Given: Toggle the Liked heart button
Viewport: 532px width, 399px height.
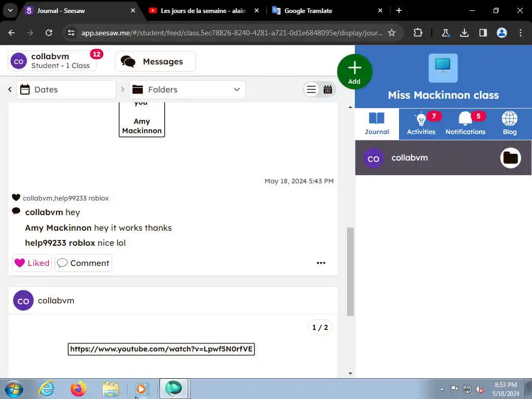Looking at the screenshot, I should pos(32,263).
